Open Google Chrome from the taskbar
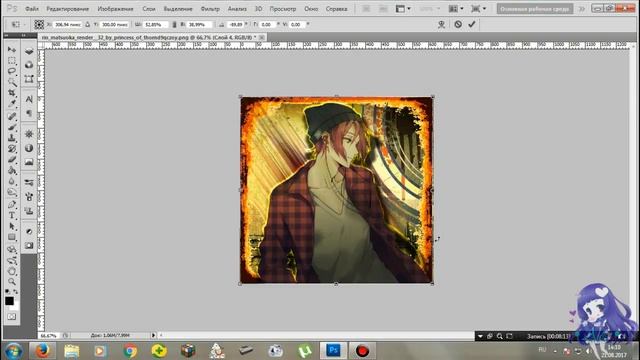Image resolution: width=640 pixels, height=360 pixels. click(x=130, y=351)
